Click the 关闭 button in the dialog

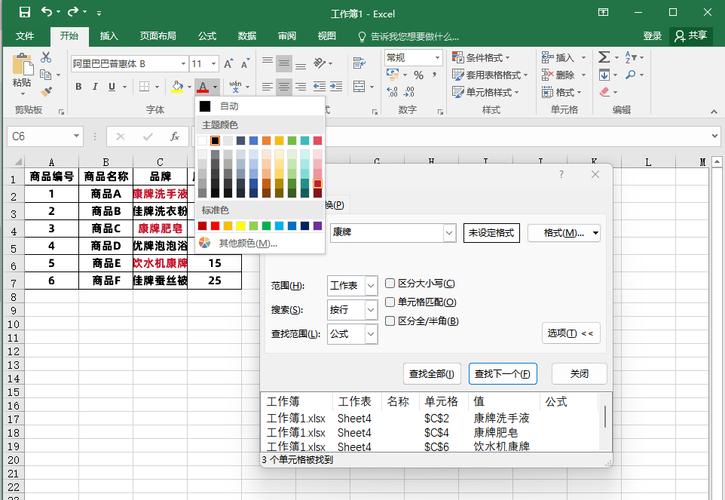579,374
